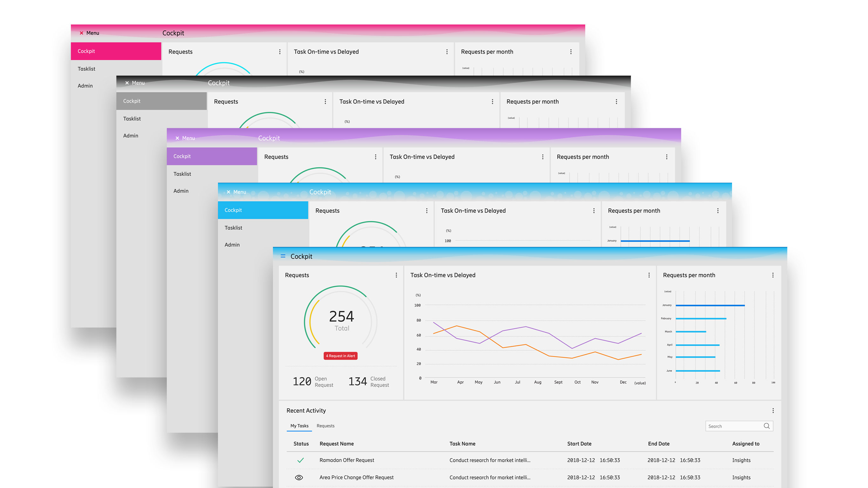This screenshot has height=488, width=868.
Task: Open three-dot menu on the purple window's Requests per month card
Action: click(x=667, y=157)
